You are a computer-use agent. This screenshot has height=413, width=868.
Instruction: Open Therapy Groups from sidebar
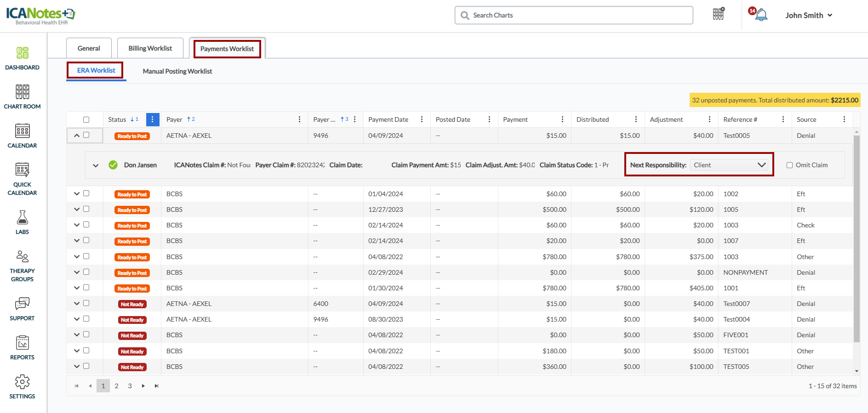pyautogui.click(x=22, y=266)
